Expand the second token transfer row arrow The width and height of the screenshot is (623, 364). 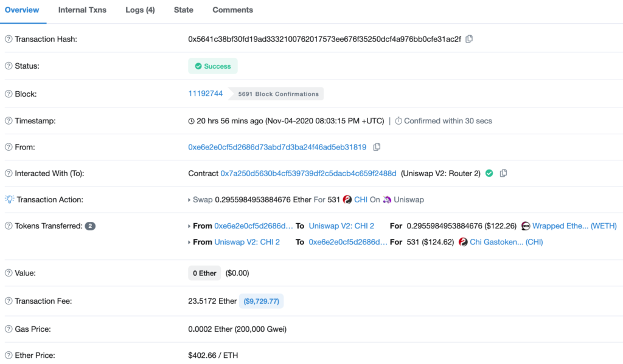189,242
